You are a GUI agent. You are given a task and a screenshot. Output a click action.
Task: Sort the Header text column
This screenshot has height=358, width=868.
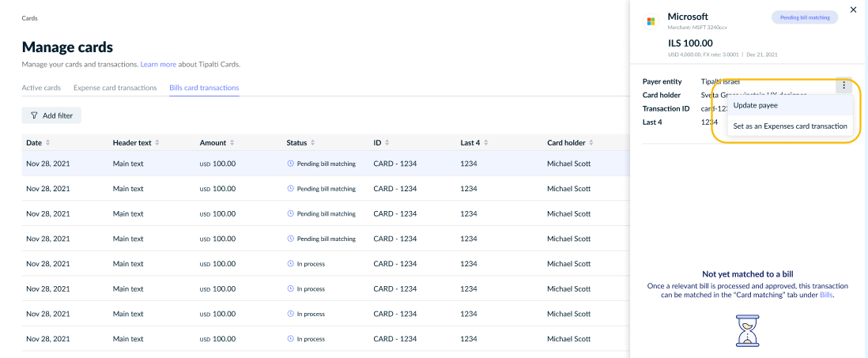tap(157, 143)
